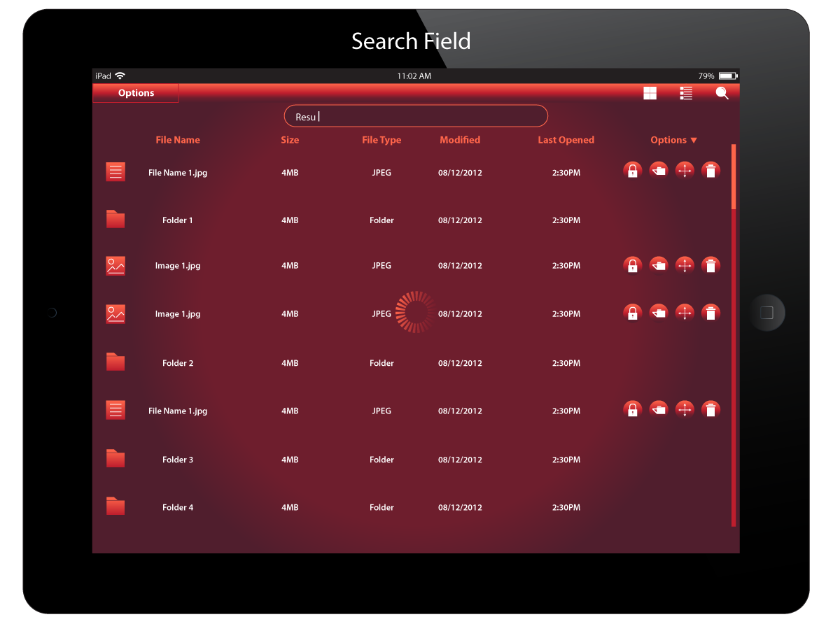Image resolution: width=840 pixels, height=631 pixels.
Task: Open the Folder 2 folder icon
Action: tap(115, 362)
